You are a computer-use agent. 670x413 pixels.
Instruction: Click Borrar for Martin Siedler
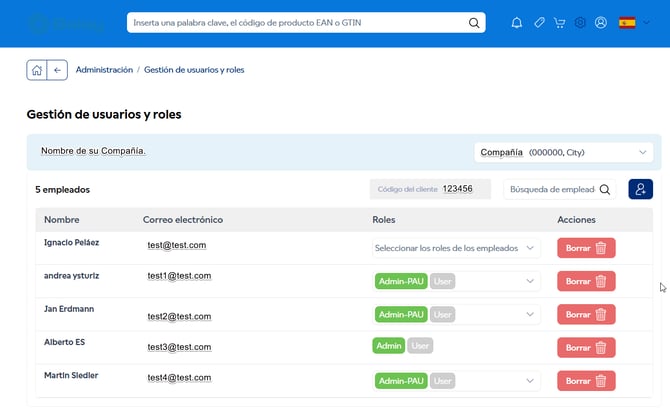click(586, 381)
